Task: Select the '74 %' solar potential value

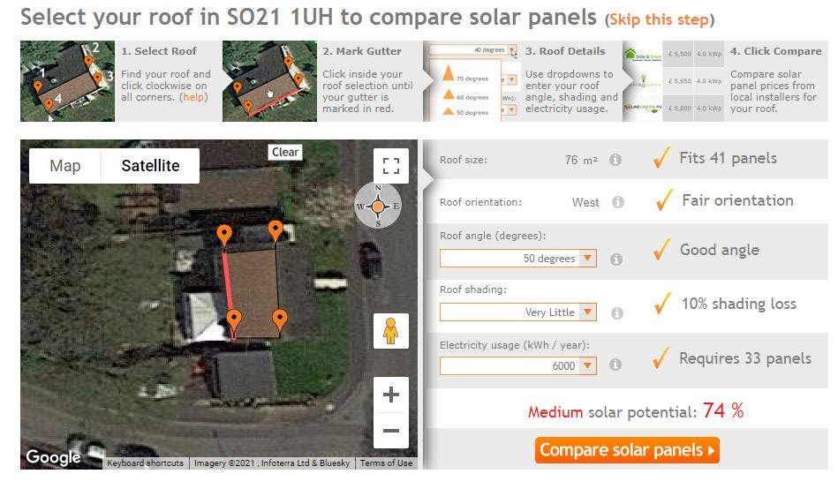Action: [x=723, y=411]
